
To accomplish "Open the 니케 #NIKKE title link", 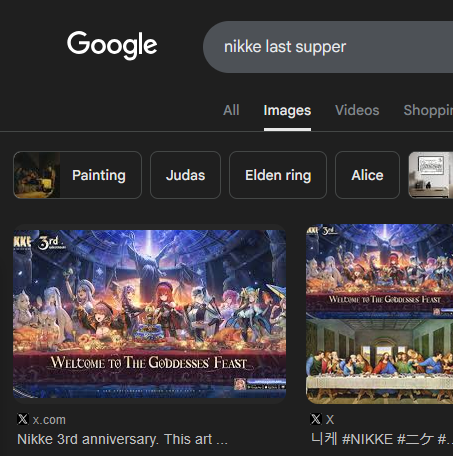I will click(x=382, y=439).
